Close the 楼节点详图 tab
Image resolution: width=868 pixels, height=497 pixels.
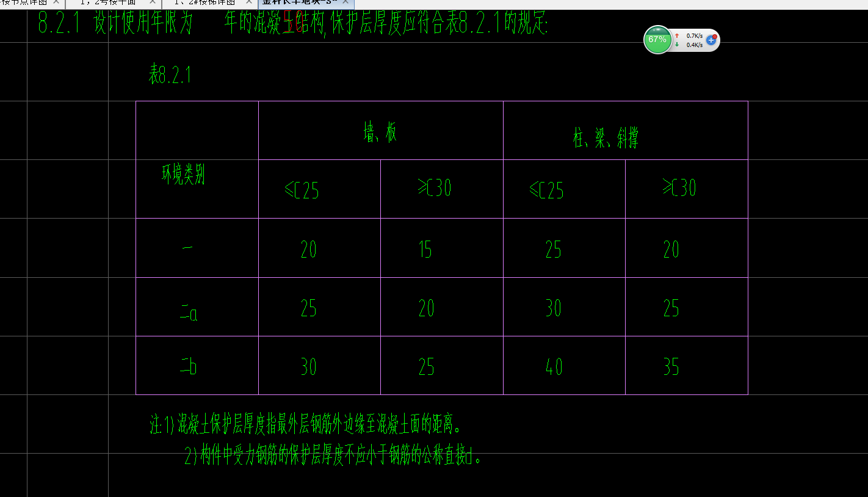(56, 2)
